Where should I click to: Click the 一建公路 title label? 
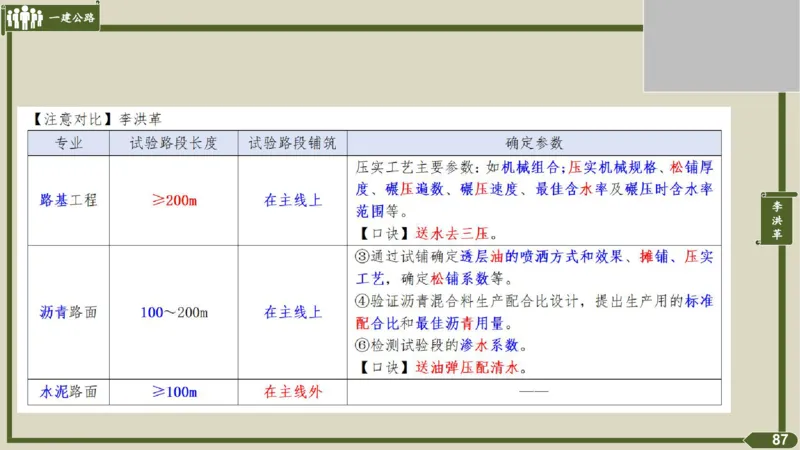[72, 18]
